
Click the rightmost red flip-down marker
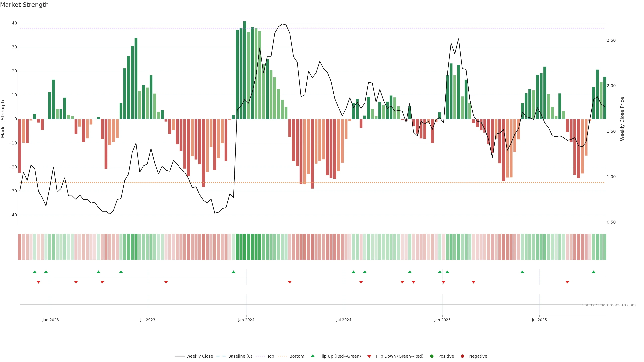(567, 282)
